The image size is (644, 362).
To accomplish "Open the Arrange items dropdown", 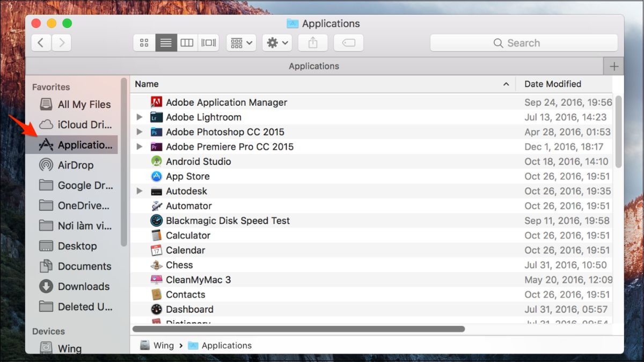I will pyautogui.click(x=241, y=43).
